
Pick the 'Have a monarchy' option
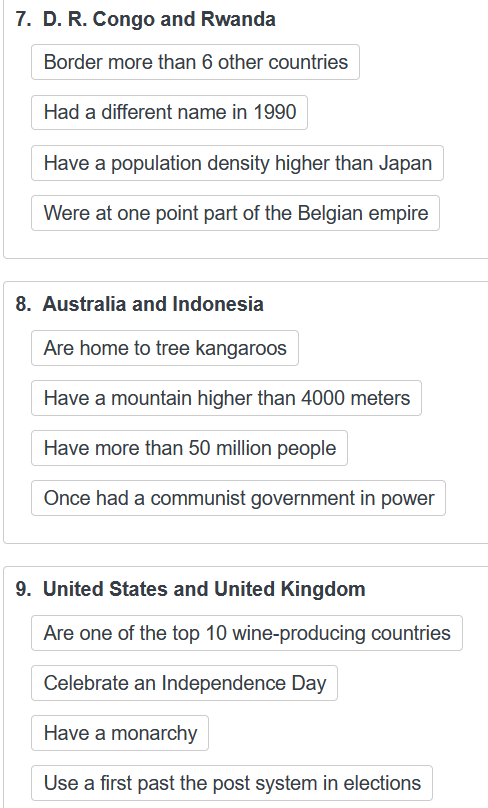point(120,733)
